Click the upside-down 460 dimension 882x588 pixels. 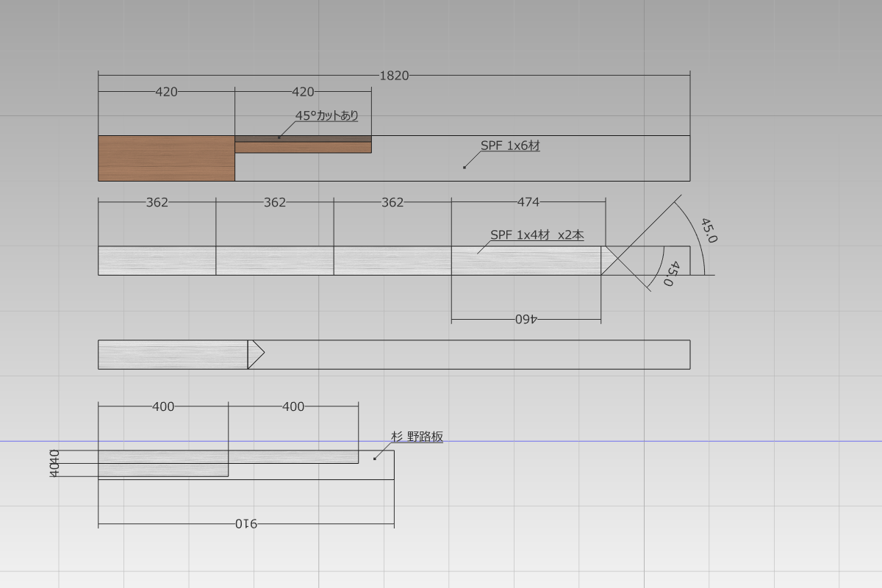pos(526,319)
